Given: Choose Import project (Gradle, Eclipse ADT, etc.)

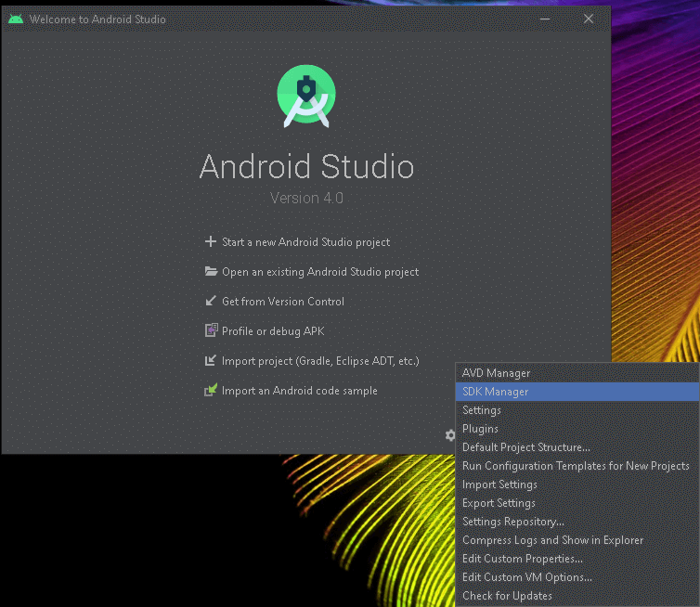Looking at the screenshot, I should click(320, 361).
